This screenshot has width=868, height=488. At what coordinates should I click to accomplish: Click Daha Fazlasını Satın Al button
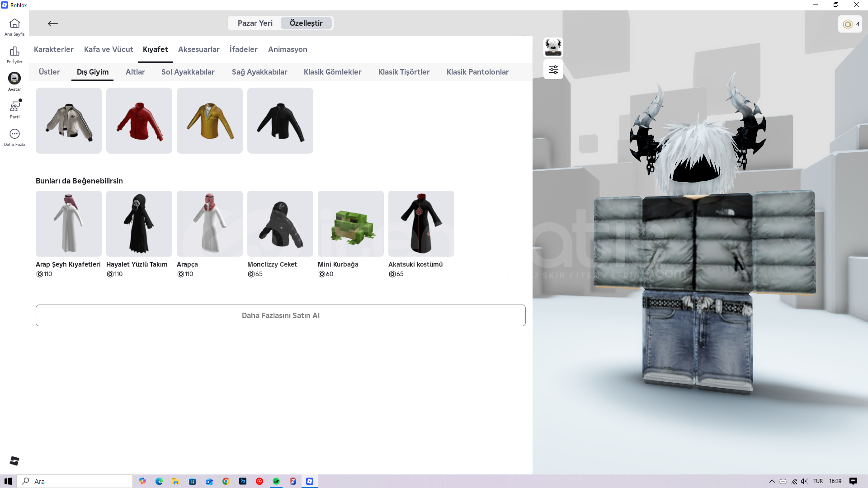tap(280, 315)
